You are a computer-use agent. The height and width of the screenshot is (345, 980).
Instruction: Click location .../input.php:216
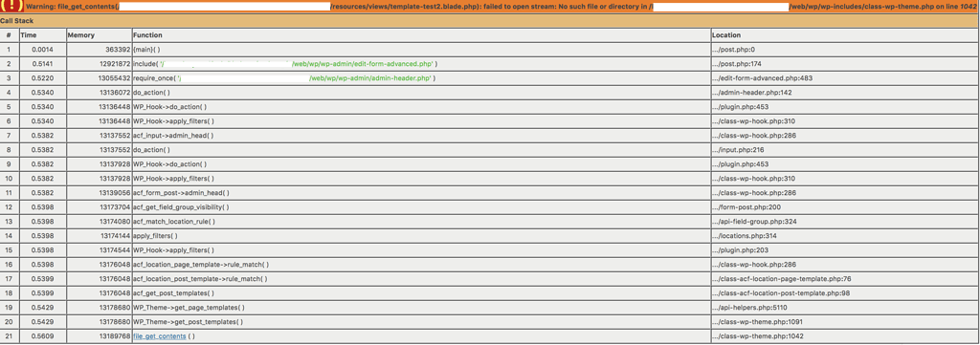tap(738, 150)
